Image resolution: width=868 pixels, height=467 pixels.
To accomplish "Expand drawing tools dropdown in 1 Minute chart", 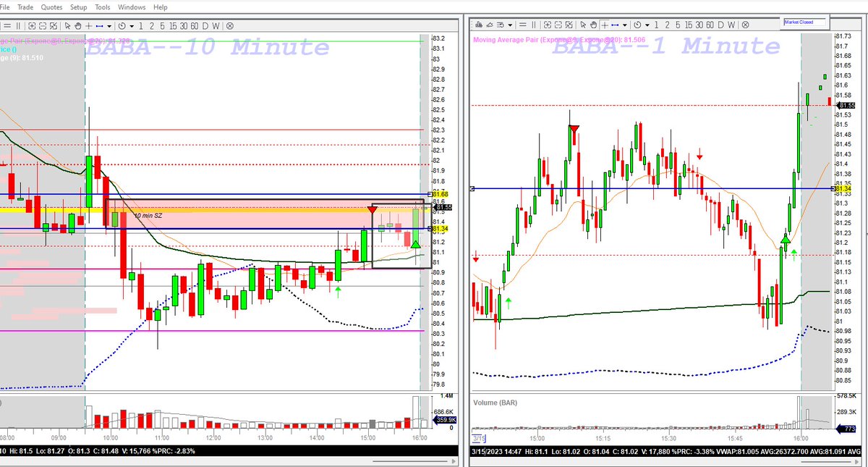I will pos(625,26).
